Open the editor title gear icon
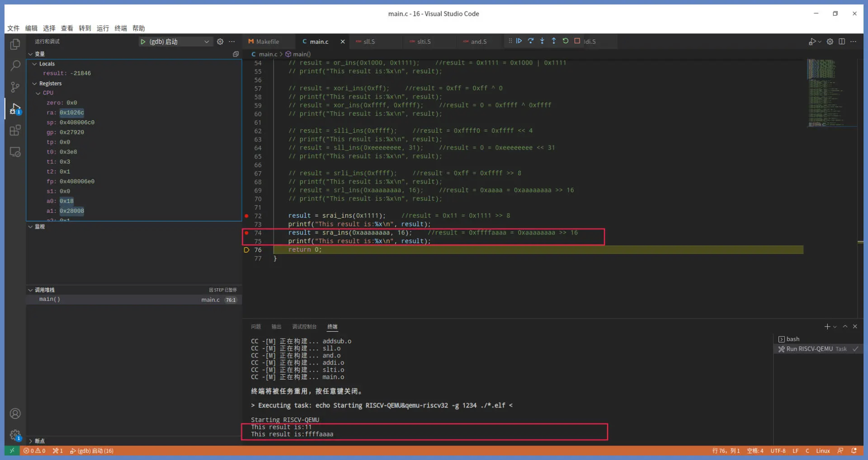 pos(830,42)
